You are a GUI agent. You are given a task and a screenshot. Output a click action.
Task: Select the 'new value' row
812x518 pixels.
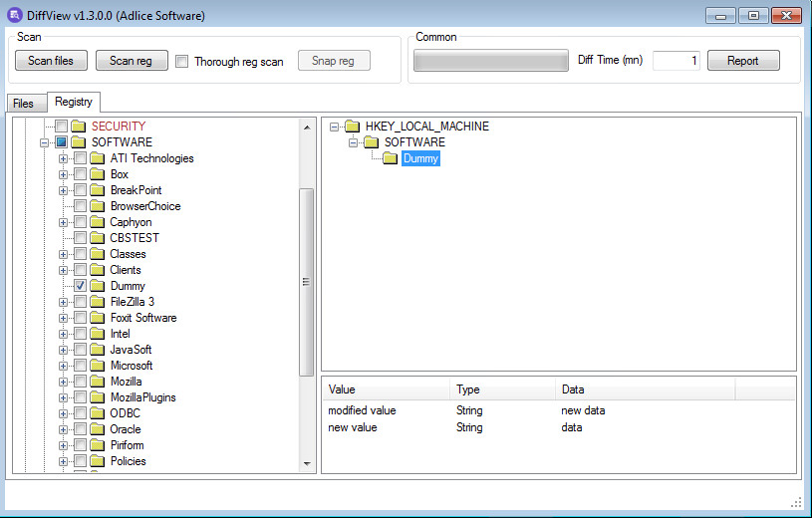click(558, 427)
